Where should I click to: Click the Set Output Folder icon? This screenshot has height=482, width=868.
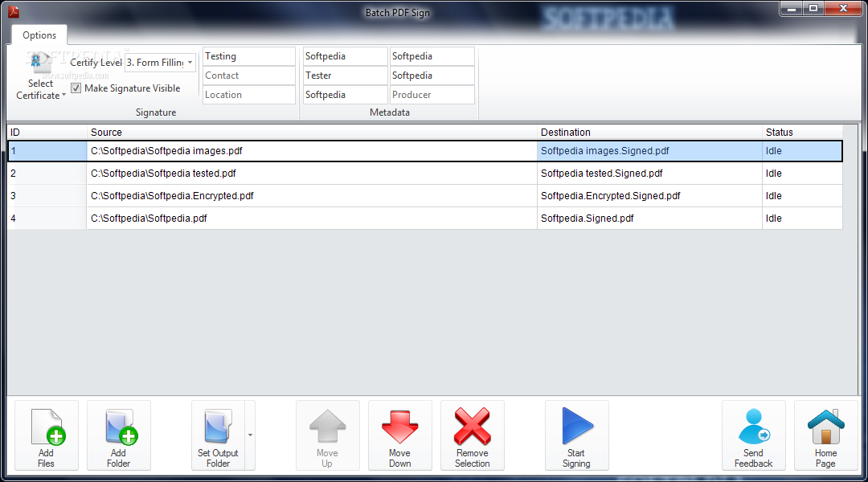[x=218, y=426]
